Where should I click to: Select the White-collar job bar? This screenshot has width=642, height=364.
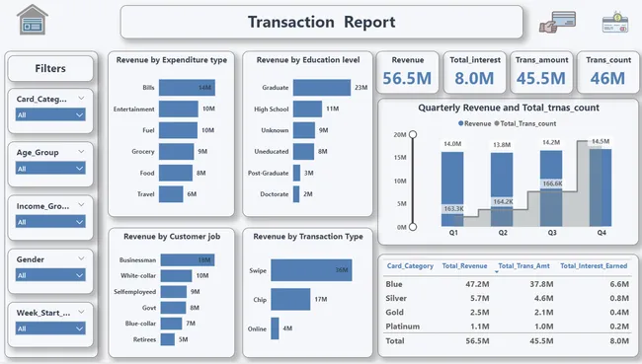(x=176, y=275)
